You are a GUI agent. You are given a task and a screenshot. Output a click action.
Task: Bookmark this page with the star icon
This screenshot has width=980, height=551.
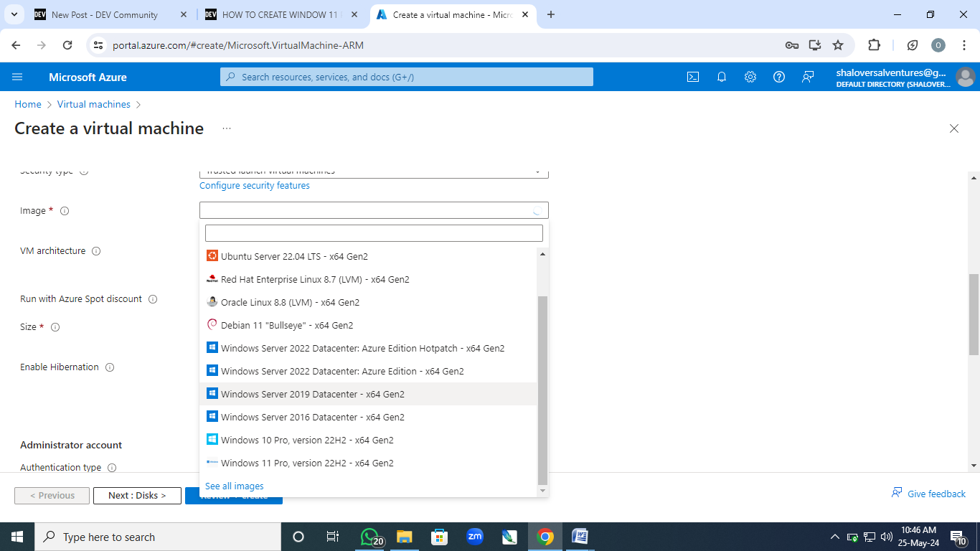pyautogui.click(x=838, y=45)
